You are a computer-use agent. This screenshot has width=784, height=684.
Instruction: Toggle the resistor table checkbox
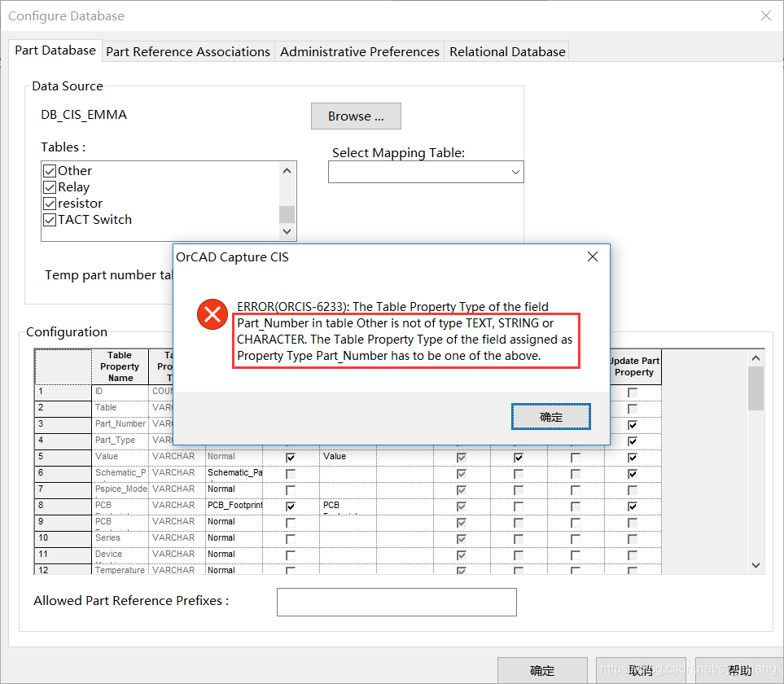coord(50,204)
